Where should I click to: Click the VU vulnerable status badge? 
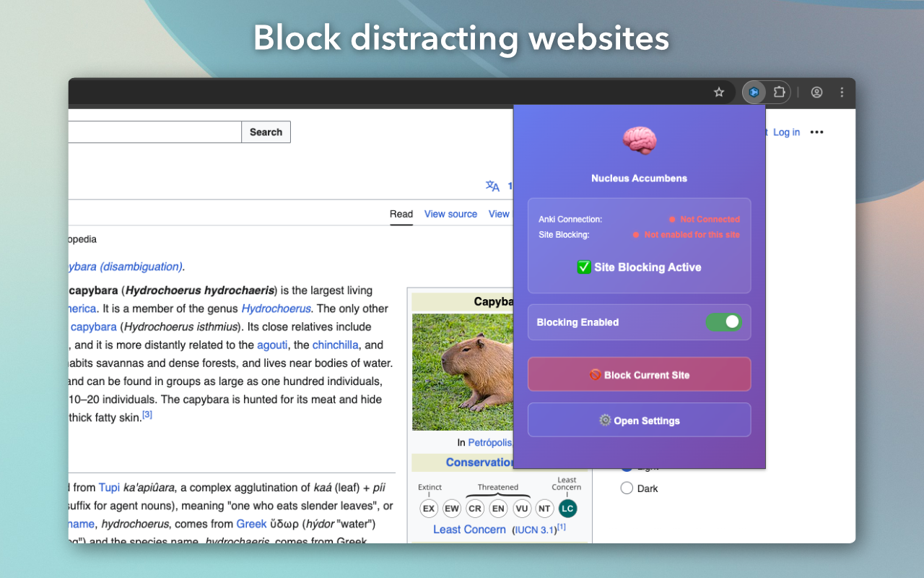point(521,509)
